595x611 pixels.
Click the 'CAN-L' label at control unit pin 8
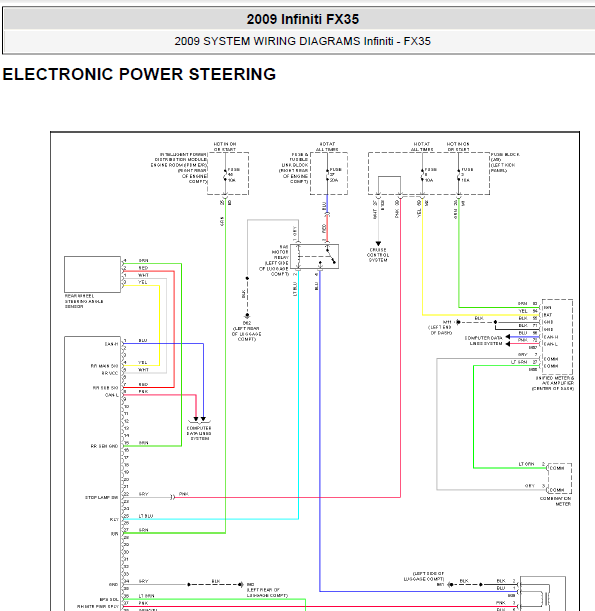coord(111,395)
